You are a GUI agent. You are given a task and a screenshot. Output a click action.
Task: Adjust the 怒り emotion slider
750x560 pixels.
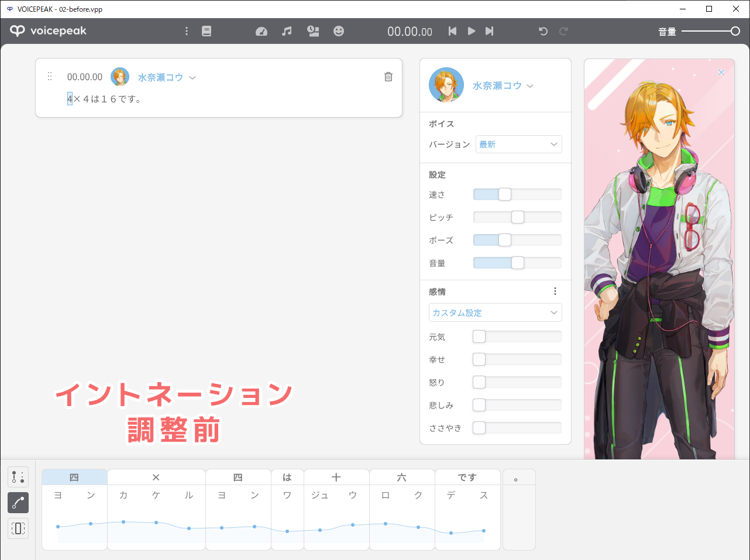[517, 382]
